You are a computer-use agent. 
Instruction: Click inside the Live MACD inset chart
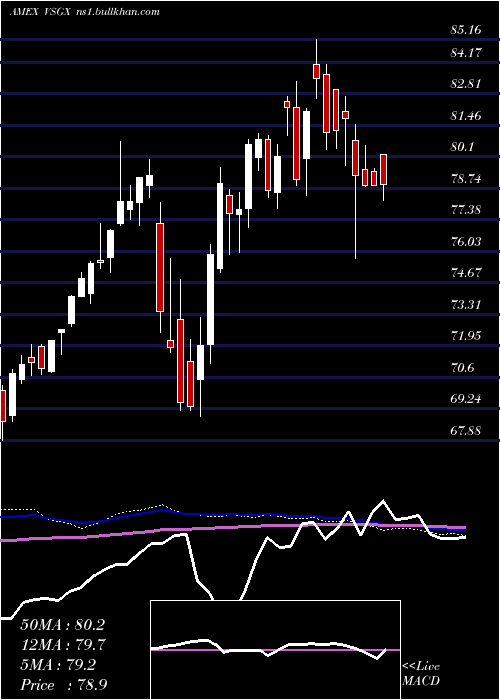click(275, 650)
